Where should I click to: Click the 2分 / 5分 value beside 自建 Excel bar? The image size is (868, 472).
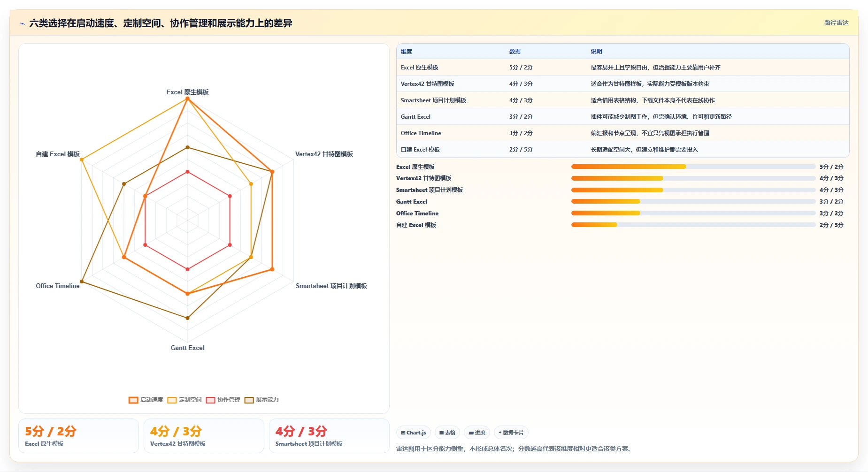tap(831, 225)
